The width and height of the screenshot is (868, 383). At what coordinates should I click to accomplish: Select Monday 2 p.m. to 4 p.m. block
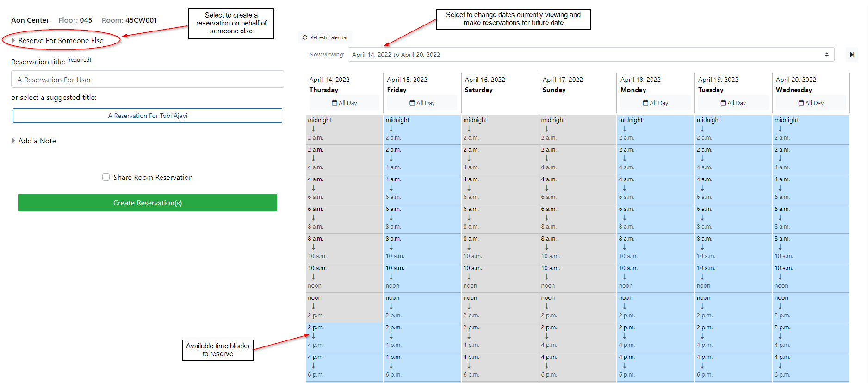pos(655,337)
